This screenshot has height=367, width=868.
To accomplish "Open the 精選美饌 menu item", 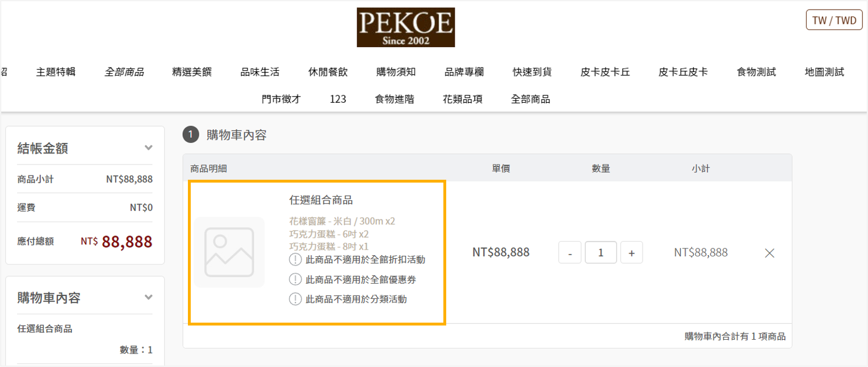I will pyautogui.click(x=192, y=72).
